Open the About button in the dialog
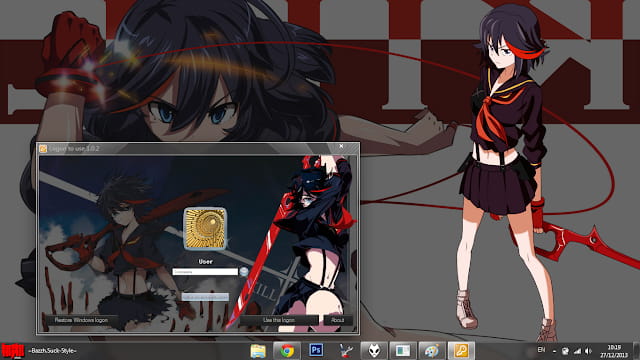This screenshot has width=640, height=360. pyautogui.click(x=338, y=320)
